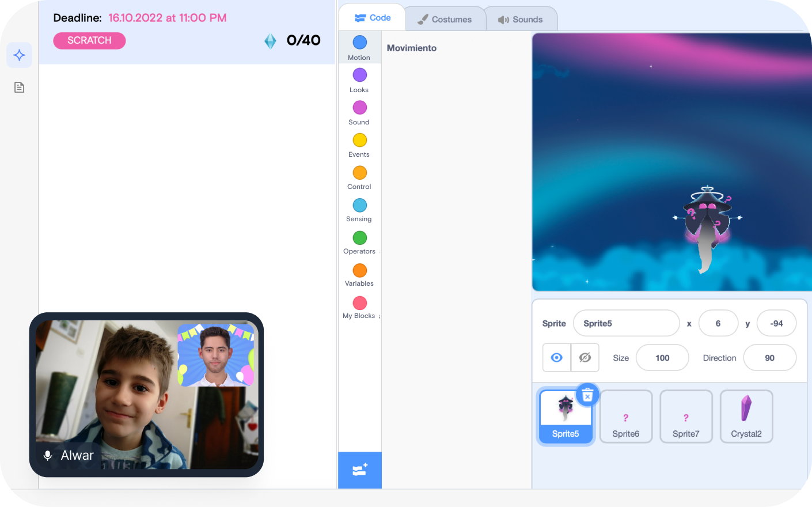The width and height of the screenshot is (812, 507).
Task: Hide the sprite with crossed-eye toggle
Action: coord(585,358)
